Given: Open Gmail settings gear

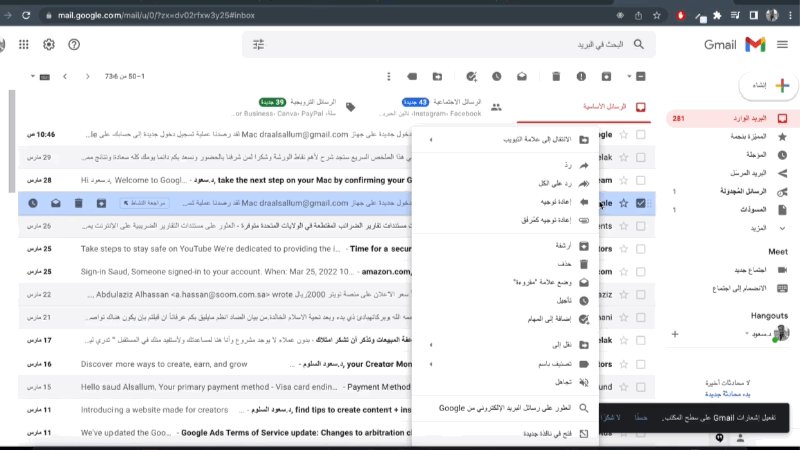Looking at the screenshot, I should [48, 45].
